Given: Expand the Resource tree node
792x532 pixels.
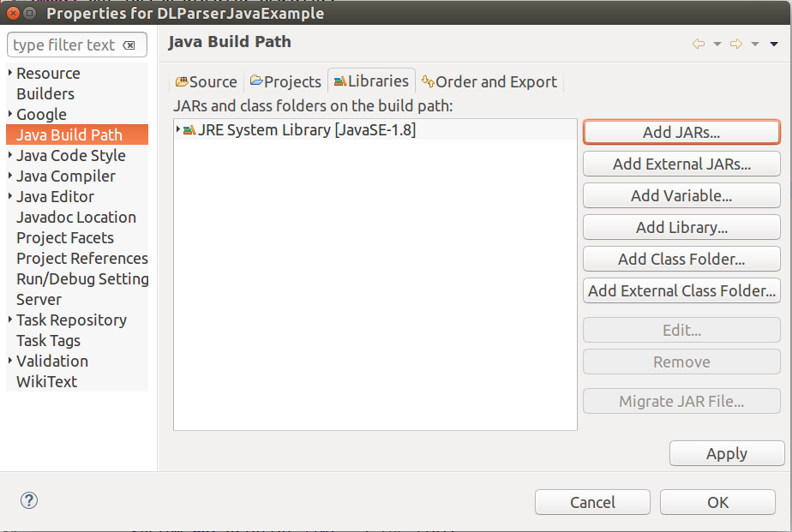Looking at the screenshot, I should pyautogui.click(x=10, y=73).
